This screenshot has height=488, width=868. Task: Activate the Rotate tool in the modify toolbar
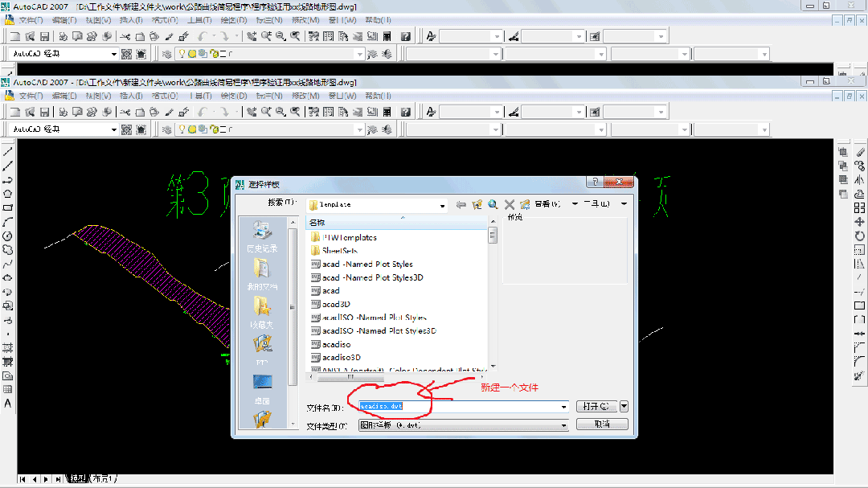click(859, 236)
